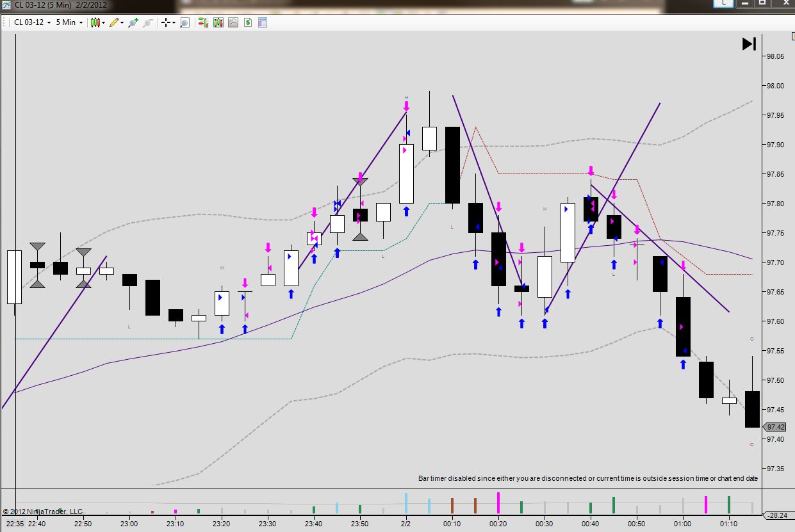Open the Strategies dollar-sign icon
This screenshot has width=795, height=532.
(x=248, y=22)
